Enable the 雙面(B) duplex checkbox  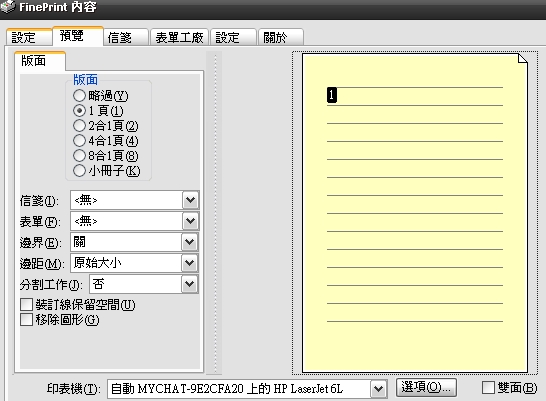488,387
